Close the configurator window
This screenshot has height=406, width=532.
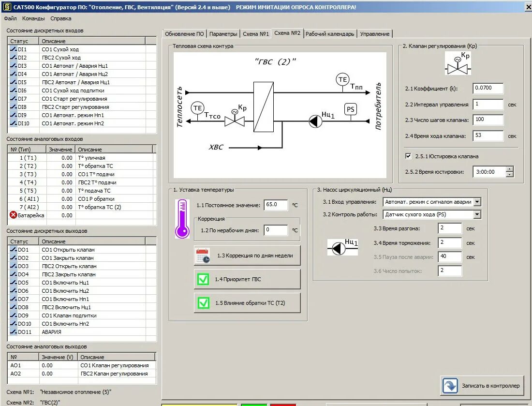(x=528, y=7)
